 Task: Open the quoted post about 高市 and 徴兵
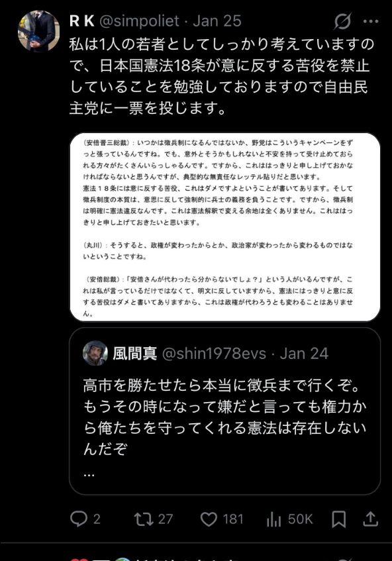click(x=225, y=411)
